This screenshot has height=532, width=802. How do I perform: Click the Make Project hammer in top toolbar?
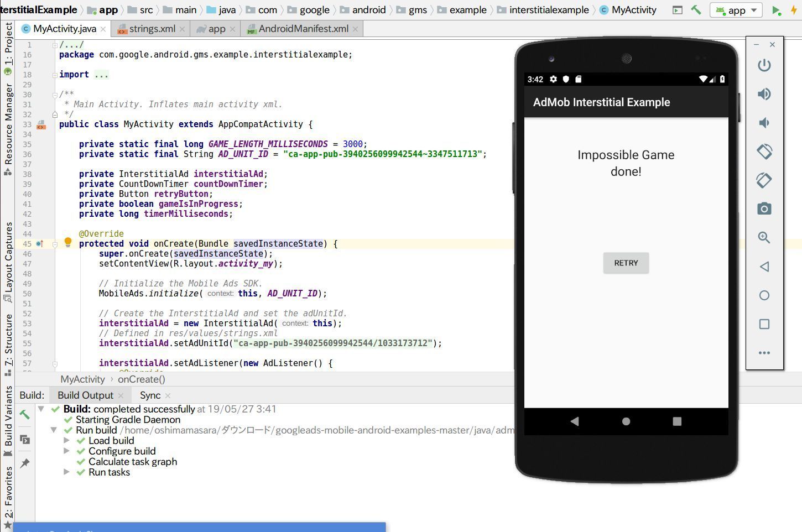pos(696,10)
